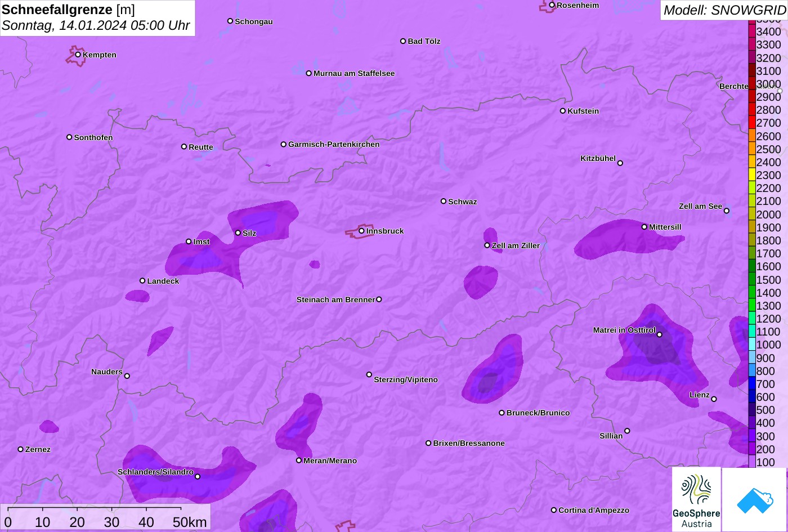Click the Reutte location dot
The image size is (788, 532).
tap(184, 146)
